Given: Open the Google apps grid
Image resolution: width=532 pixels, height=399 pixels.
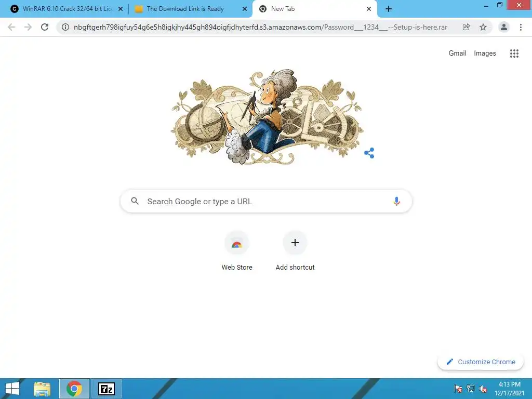Looking at the screenshot, I should [x=514, y=54].
